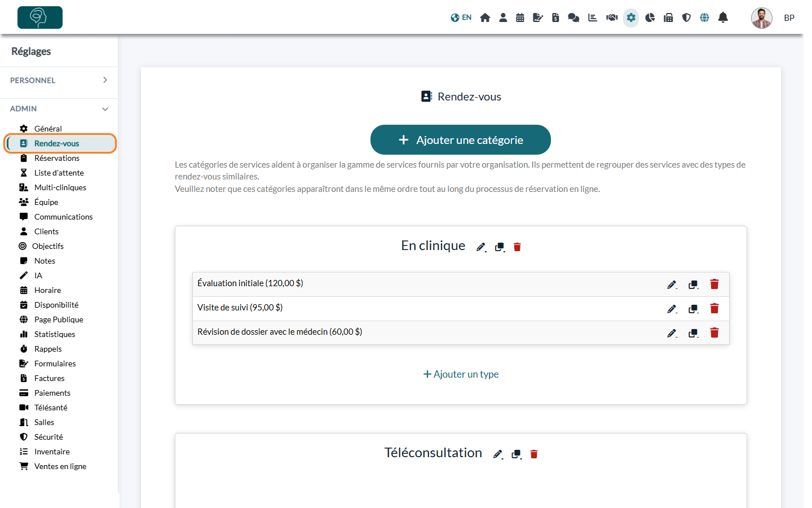Open the clients person icon in top bar
This screenshot has height=508, width=812.
pyautogui.click(x=503, y=17)
